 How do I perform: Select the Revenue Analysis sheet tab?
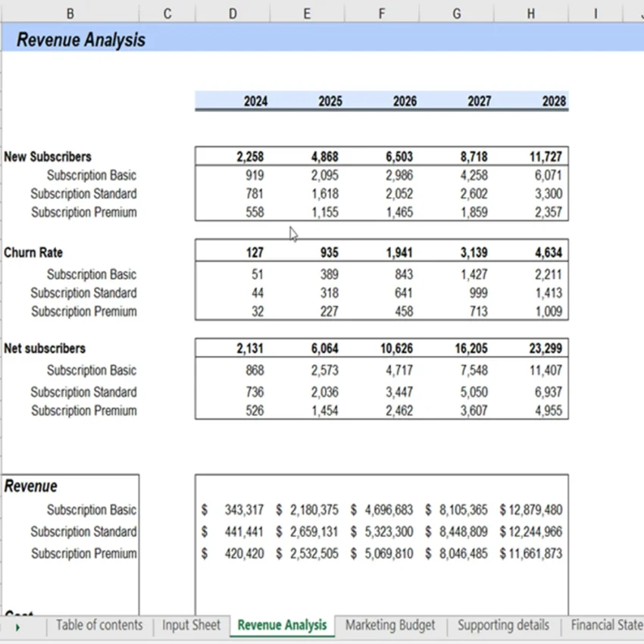(x=282, y=625)
